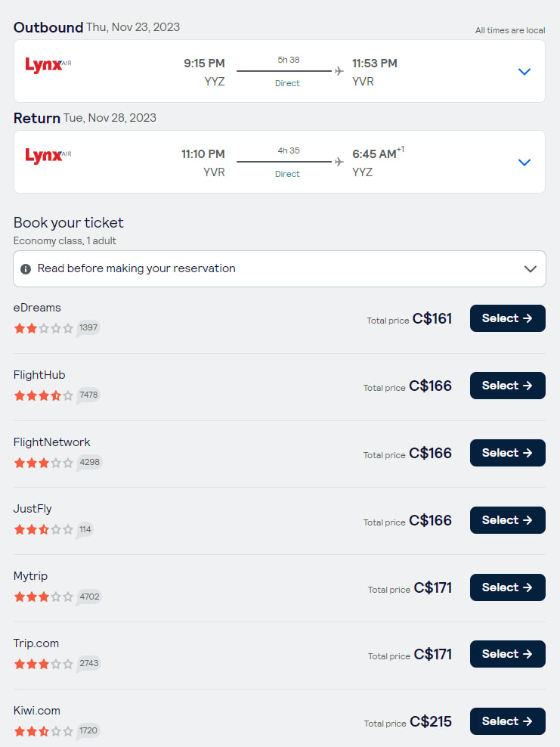The image size is (560, 747).
Task: Click the Kiwi.com star rating
Action: click(43, 731)
